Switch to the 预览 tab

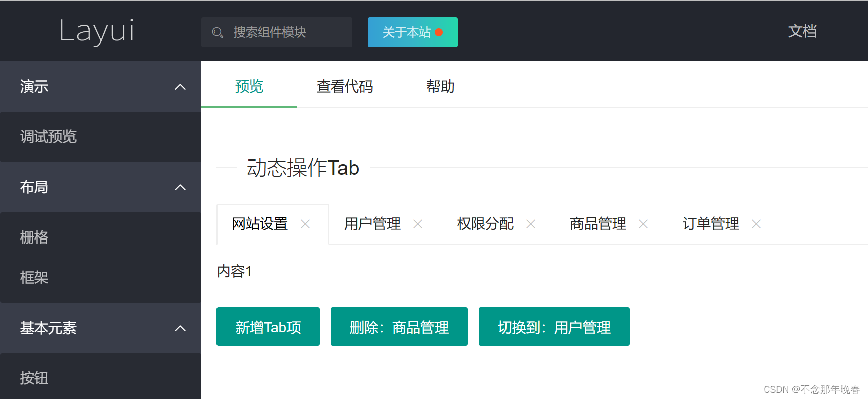[x=249, y=87]
